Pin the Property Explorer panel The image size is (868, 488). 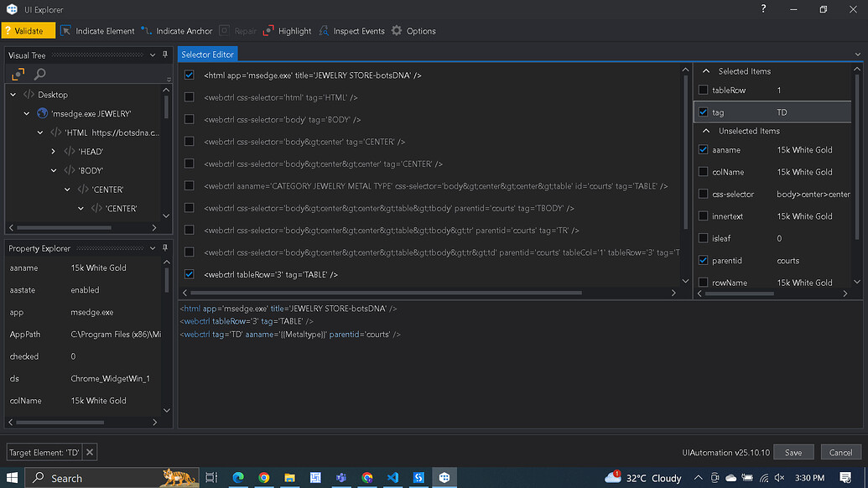click(x=165, y=248)
